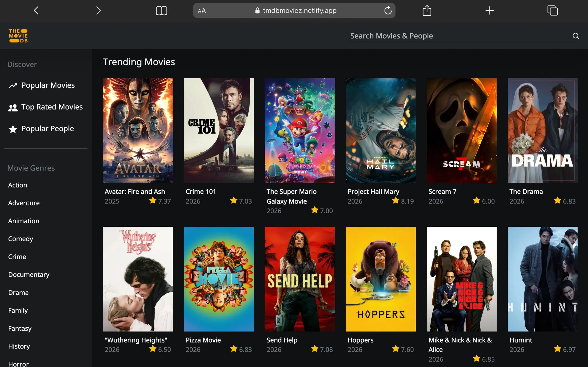The image size is (588, 367).
Task: Navigate back with the back arrow
Action: pyautogui.click(x=36, y=10)
